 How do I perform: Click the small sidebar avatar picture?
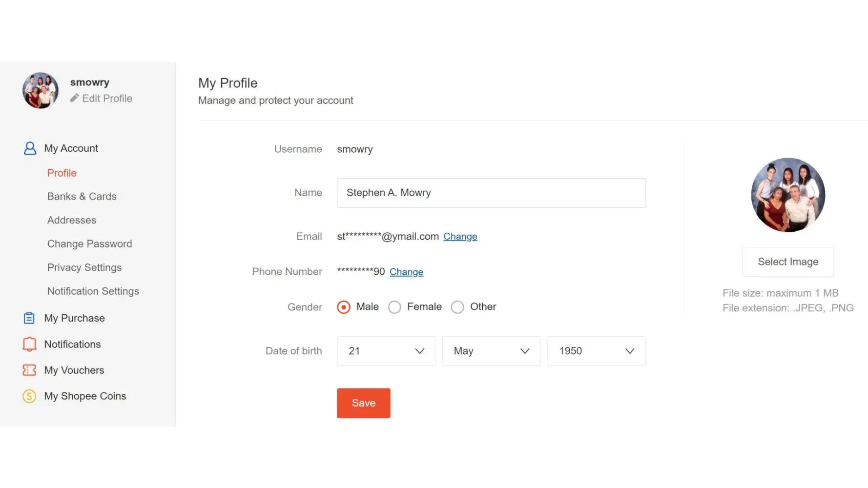coord(41,90)
